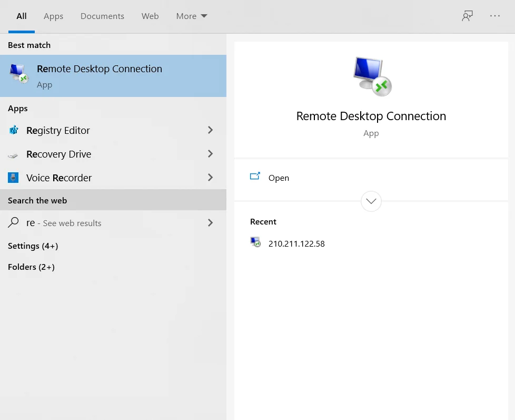Switch to the Documents tab

coord(103,16)
